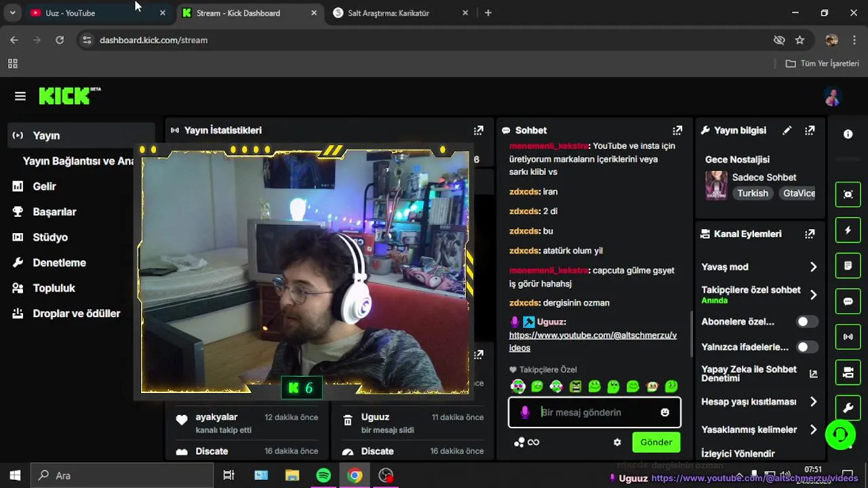Click the GtaVice tag

click(797, 193)
